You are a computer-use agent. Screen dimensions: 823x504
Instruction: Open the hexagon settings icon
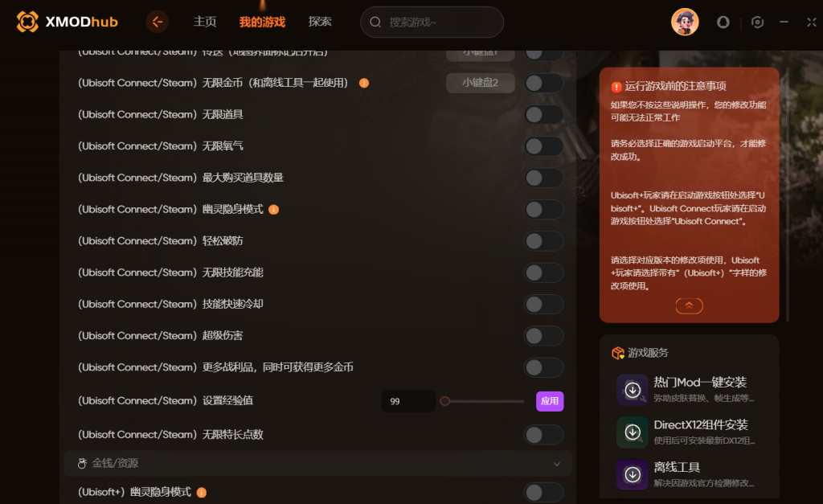757,22
